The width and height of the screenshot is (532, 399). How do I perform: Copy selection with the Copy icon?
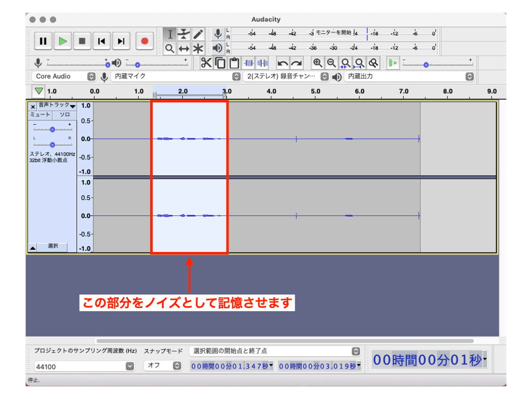coord(220,63)
